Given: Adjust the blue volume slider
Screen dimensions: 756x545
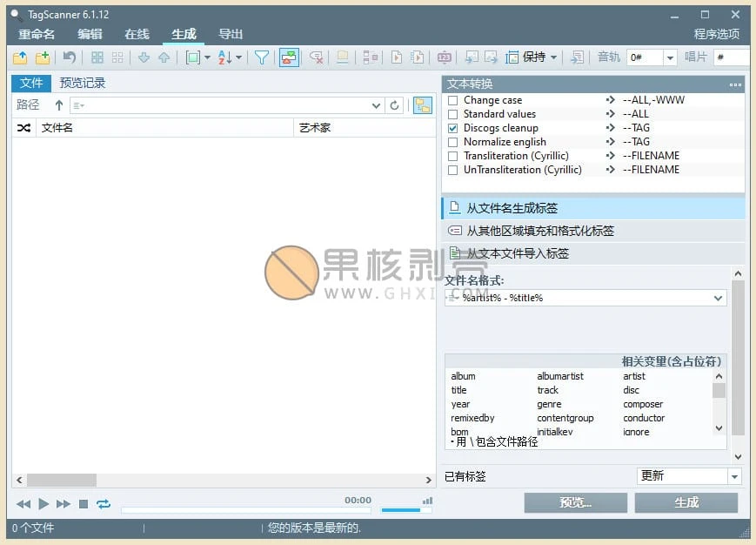Looking at the screenshot, I should tap(406, 510).
